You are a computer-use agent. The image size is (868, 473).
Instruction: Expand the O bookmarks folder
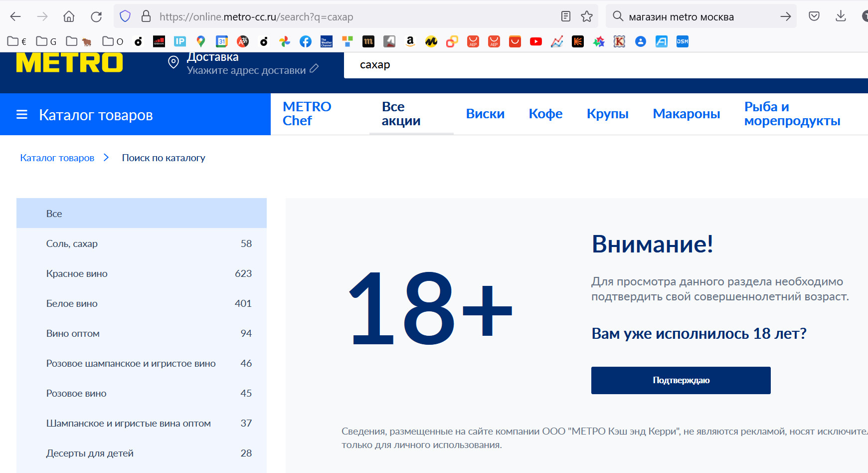coord(113,41)
